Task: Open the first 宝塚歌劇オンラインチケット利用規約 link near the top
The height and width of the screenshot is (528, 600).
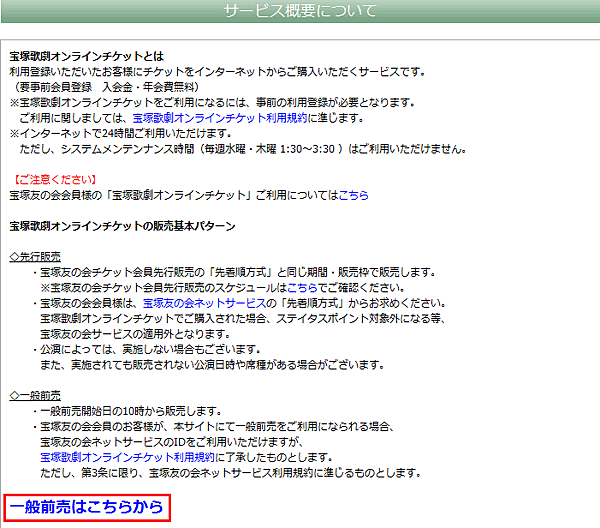Action: [x=220, y=118]
